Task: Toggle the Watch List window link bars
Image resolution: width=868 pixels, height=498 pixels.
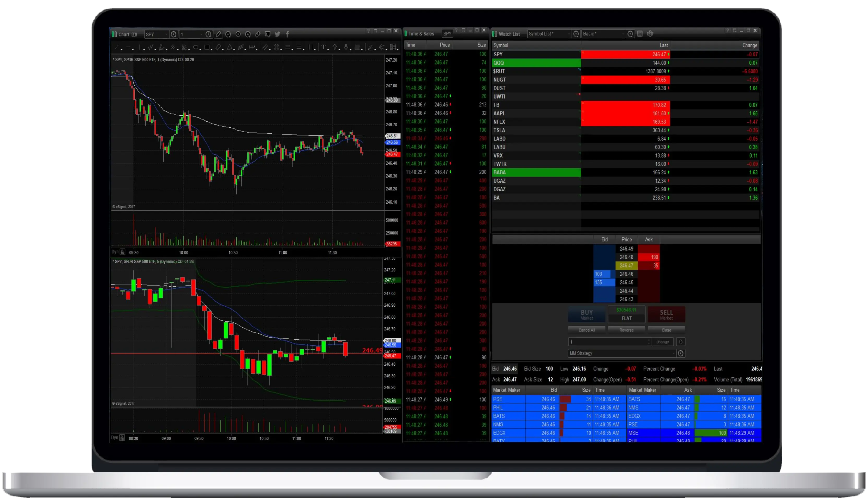Action: coord(494,34)
